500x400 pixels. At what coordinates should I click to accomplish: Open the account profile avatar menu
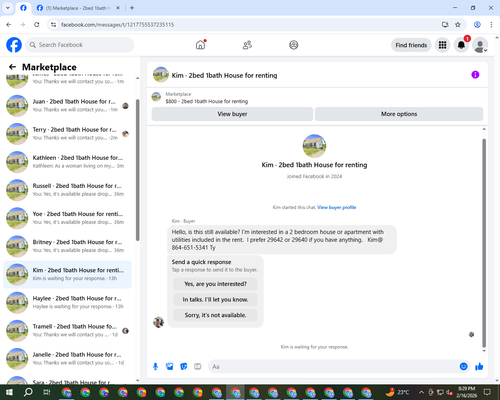[x=480, y=45]
